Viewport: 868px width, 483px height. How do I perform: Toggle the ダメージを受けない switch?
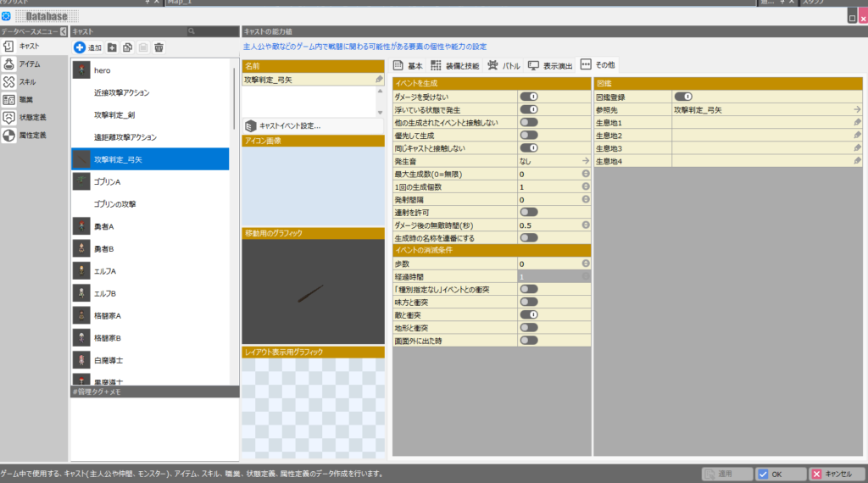529,97
